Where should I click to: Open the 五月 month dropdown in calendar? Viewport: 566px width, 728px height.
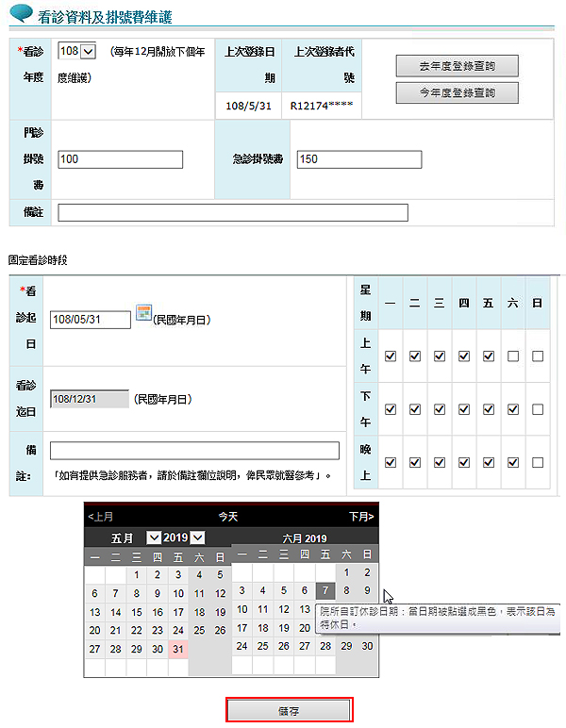click(x=153, y=538)
